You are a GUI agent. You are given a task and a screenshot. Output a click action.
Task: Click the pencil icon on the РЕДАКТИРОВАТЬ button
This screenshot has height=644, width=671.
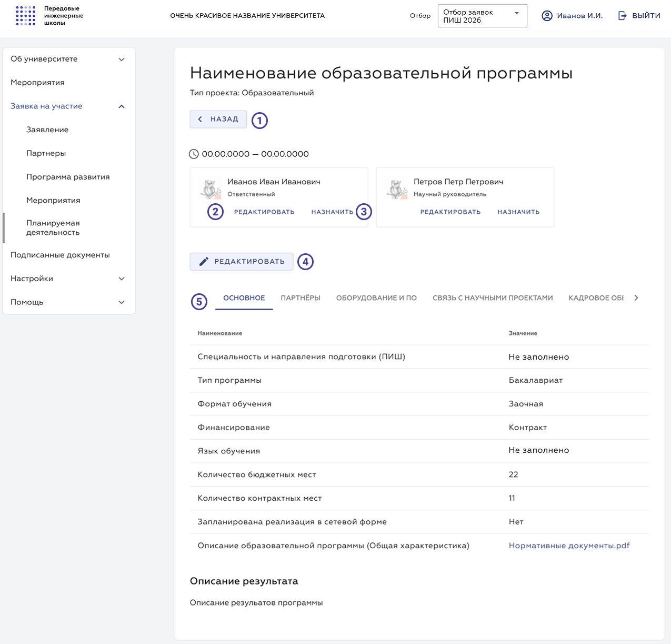204,262
